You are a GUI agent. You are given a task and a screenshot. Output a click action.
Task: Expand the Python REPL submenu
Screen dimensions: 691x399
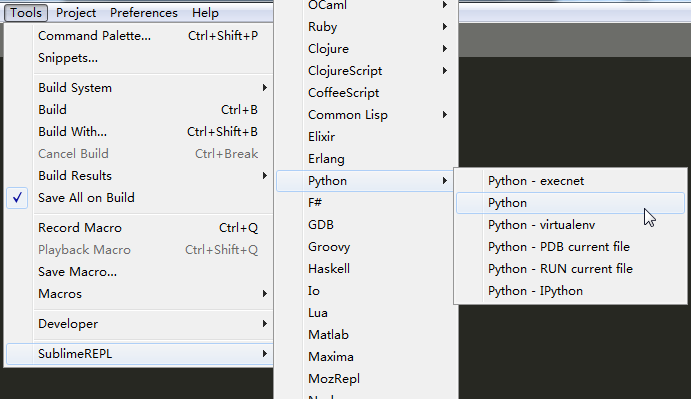[366, 181]
